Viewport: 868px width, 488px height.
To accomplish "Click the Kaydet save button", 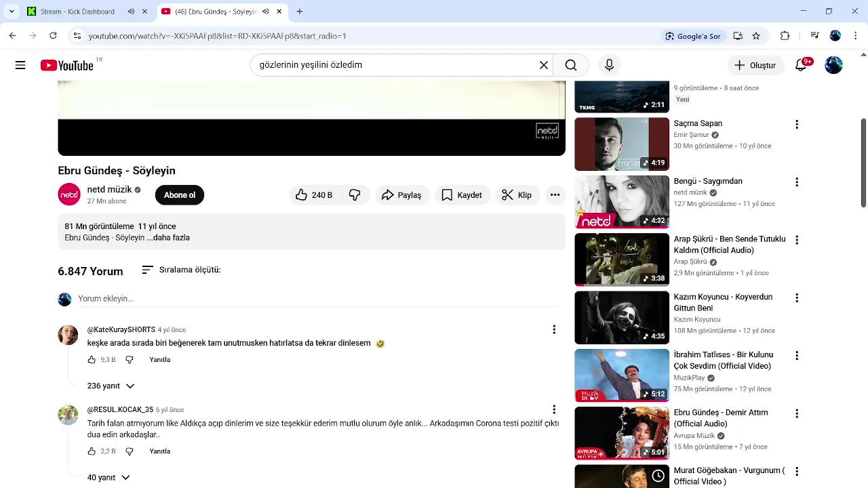I will (462, 195).
